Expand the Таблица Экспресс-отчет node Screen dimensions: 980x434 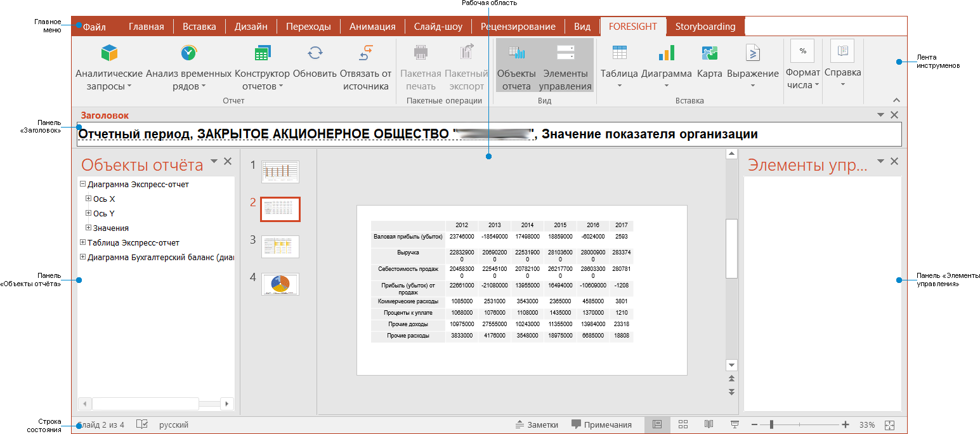[82, 242]
